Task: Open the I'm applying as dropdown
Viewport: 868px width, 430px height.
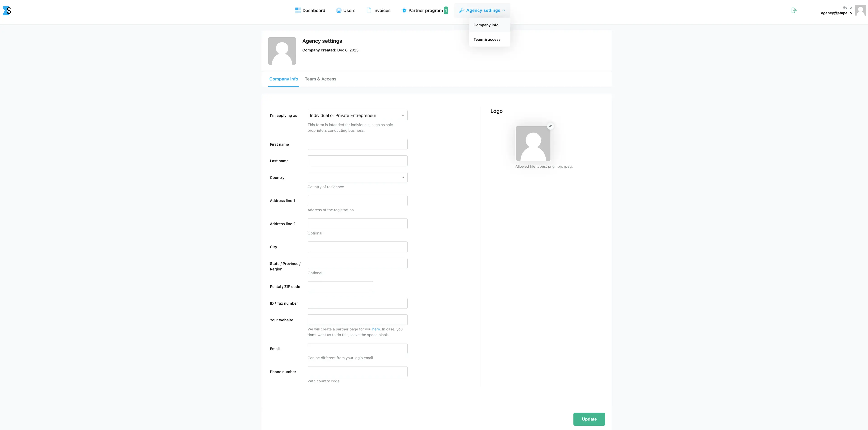Action: [358, 115]
